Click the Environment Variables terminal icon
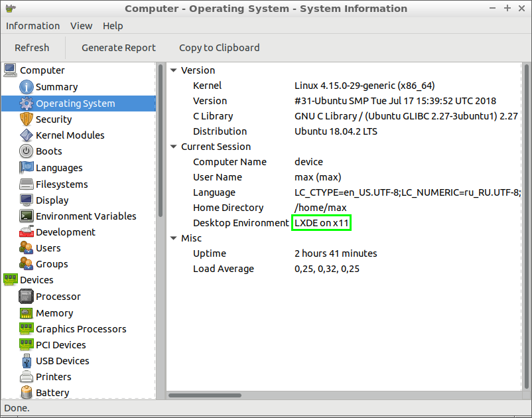The width and height of the screenshot is (532, 418). (x=26, y=216)
